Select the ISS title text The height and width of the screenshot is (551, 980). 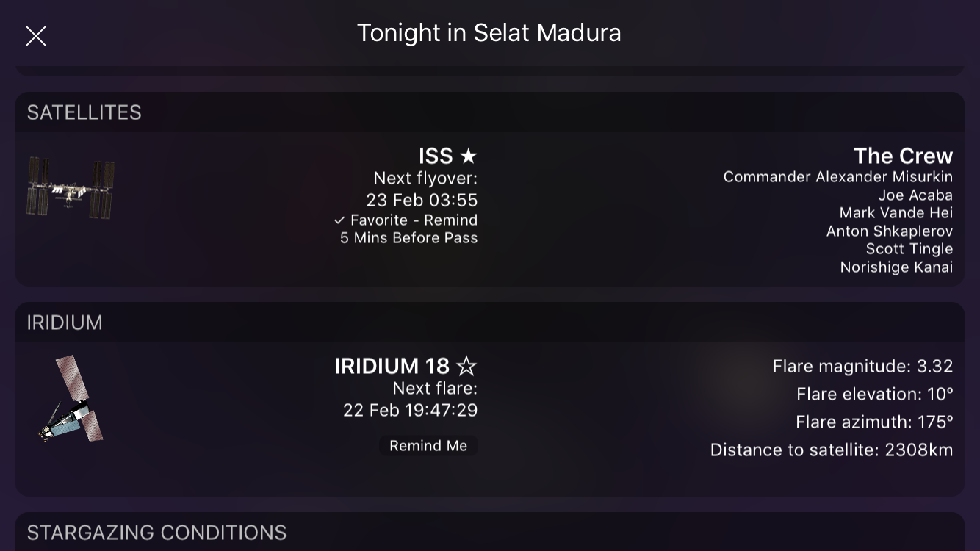[436, 156]
